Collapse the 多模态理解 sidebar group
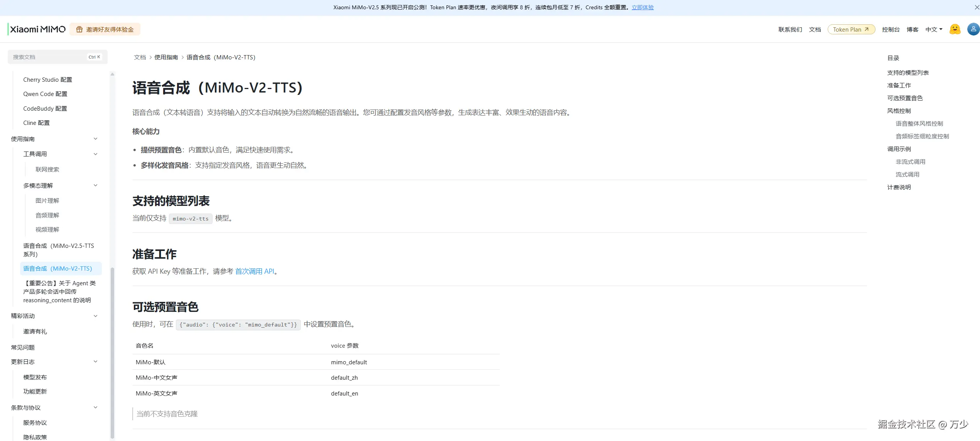980x441 pixels. (x=96, y=185)
